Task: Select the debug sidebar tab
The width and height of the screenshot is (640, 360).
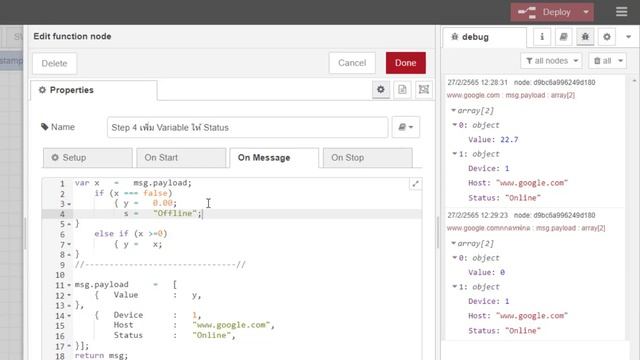Action: 484,37
